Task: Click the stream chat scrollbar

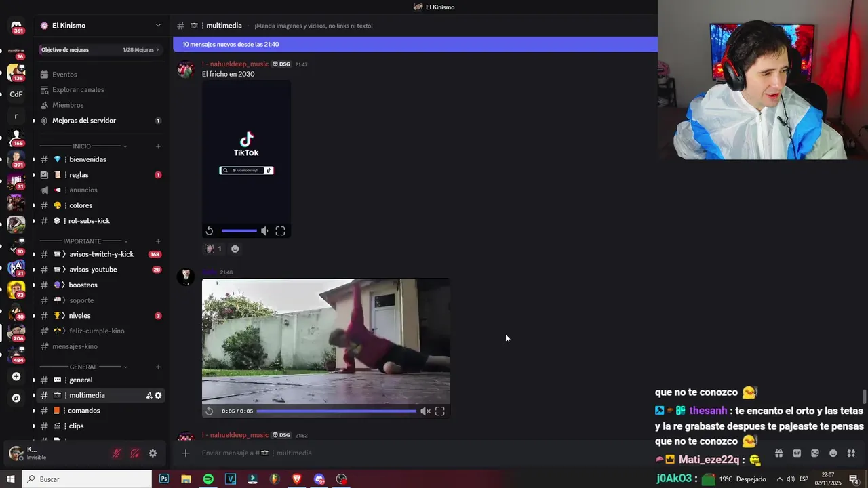Action: point(864,396)
